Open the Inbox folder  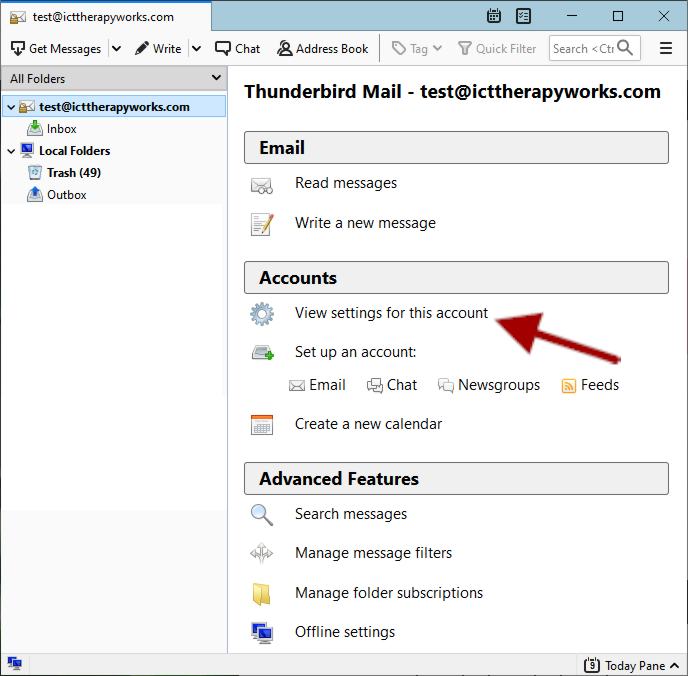pyautogui.click(x=61, y=129)
